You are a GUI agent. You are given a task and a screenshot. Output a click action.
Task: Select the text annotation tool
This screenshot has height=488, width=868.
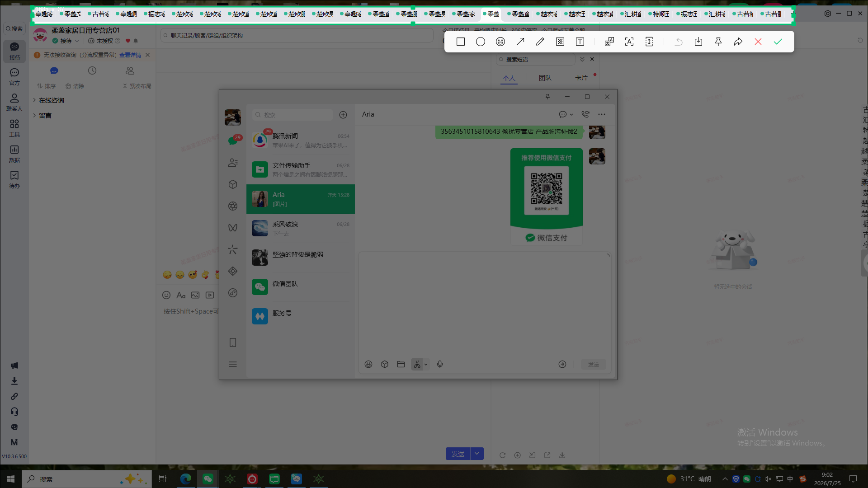(x=580, y=42)
